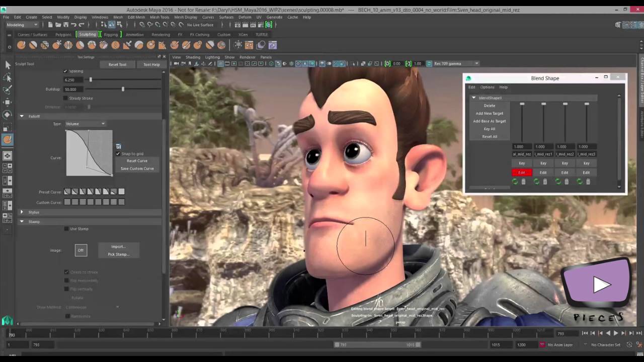Image resolution: width=644 pixels, height=362 pixels.
Task: Click the second shelf icon, the Smooth brush
Action: click(33, 45)
